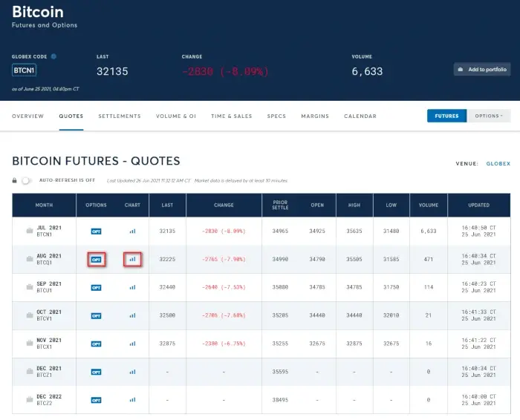Expand the OPTIONS dropdown button

point(489,116)
